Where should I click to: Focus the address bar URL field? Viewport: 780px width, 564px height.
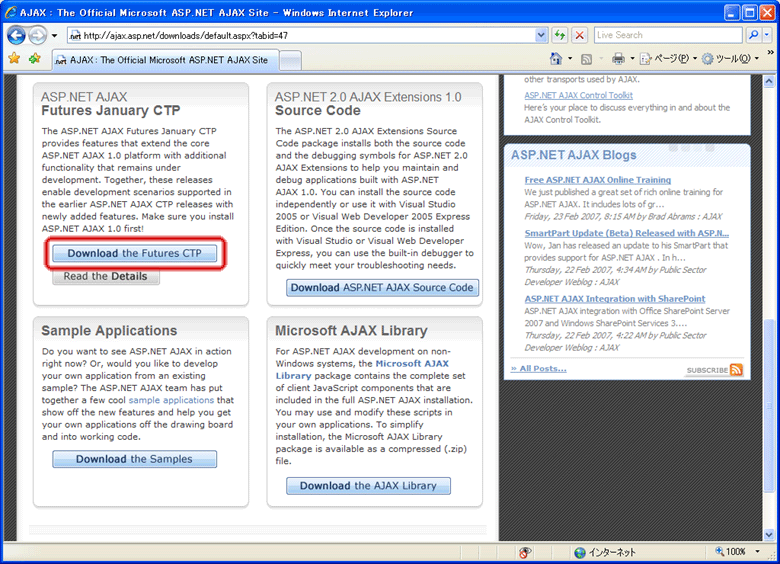pyautogui.click(x=301, y=35)
